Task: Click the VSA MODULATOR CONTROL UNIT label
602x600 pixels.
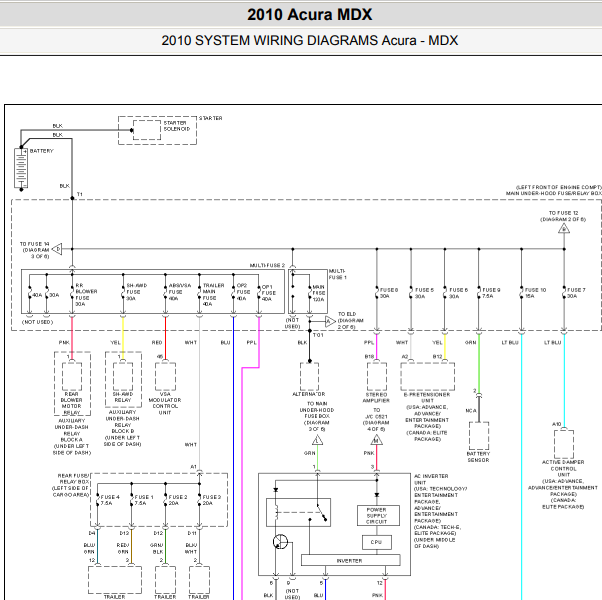Action: tap(165, 403)
